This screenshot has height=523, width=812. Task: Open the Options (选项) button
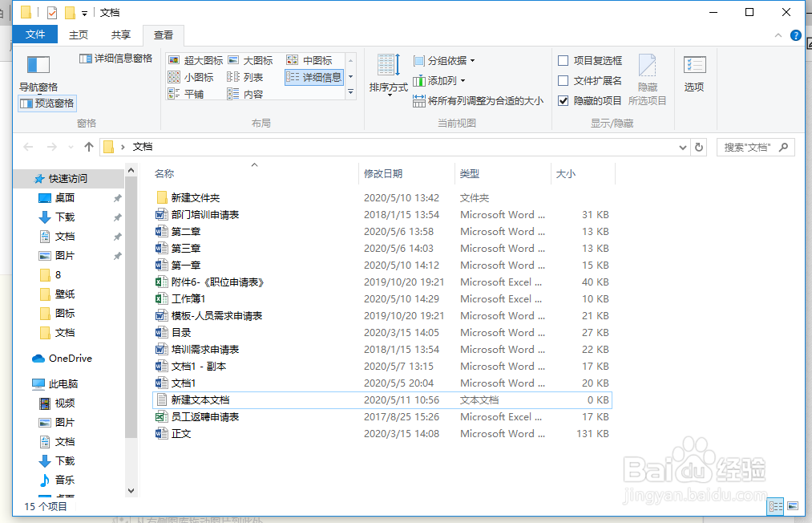click(x=694, y=74)
